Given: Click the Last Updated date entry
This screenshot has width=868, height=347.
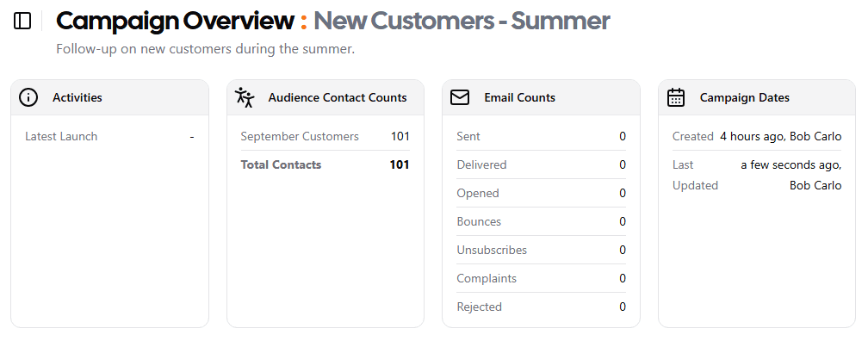Looking at the screenshot, I should (x=757, y=175).
